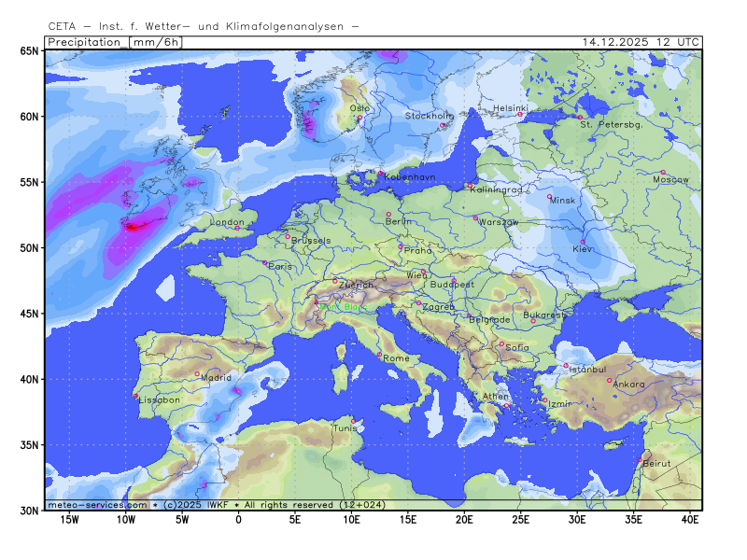Click the Berlin city marker
Screen dimensions: 747x560
388,215
